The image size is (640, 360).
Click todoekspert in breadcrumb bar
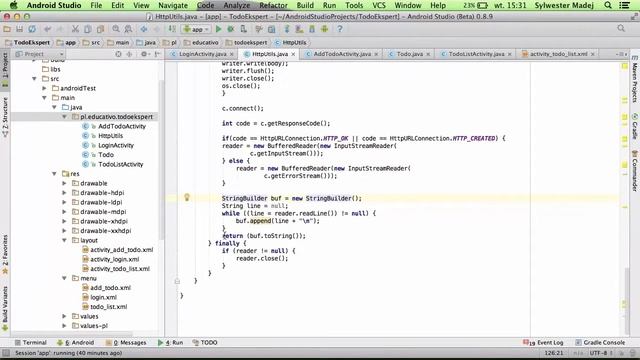pos(250,42)
